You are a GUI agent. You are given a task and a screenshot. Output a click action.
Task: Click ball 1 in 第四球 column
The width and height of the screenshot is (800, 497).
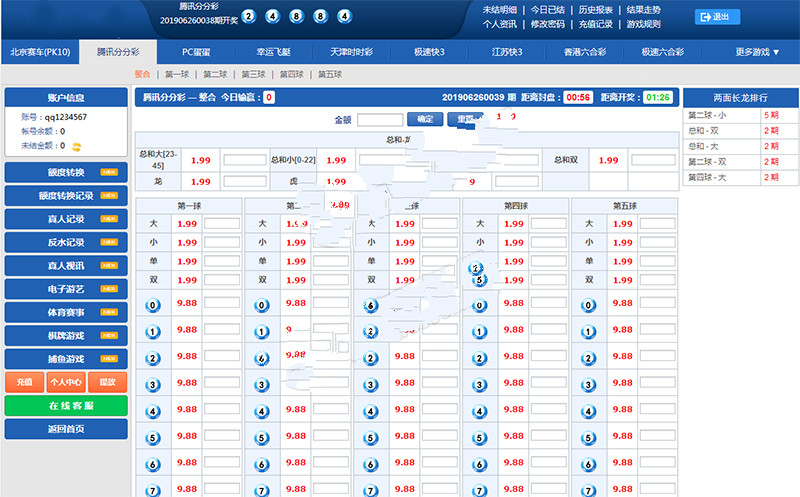479,332
